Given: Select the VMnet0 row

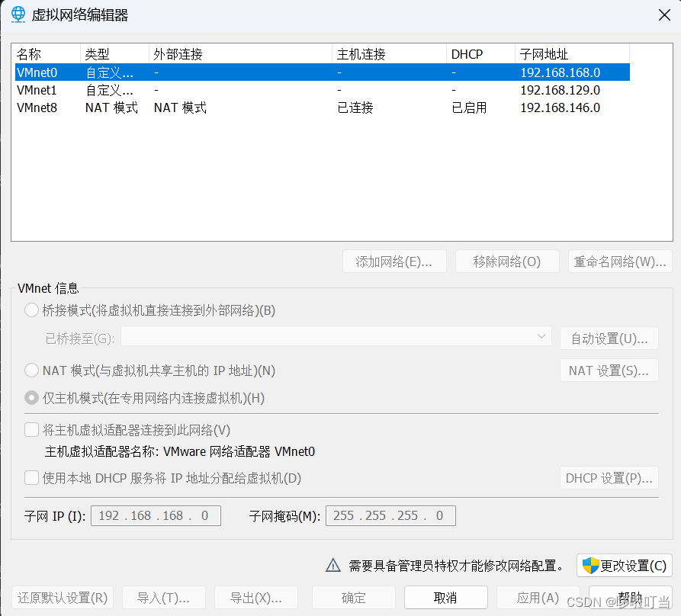Looking at the screenshot, I should (x=323, y=72).
